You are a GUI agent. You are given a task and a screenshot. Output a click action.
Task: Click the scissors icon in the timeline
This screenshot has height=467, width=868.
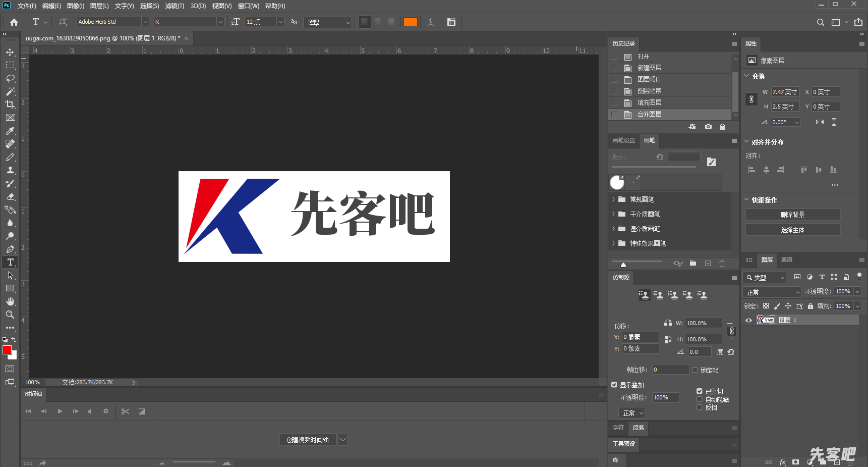[125, 411]
